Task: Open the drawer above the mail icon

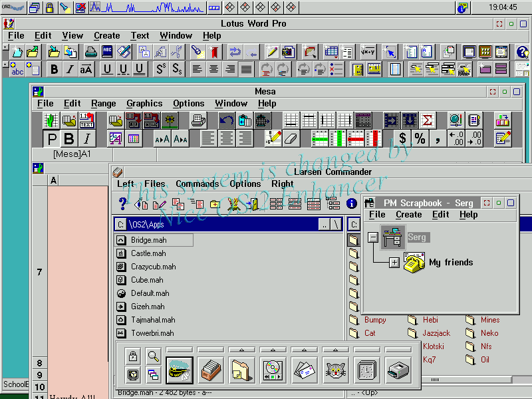Action: point(304,350)
